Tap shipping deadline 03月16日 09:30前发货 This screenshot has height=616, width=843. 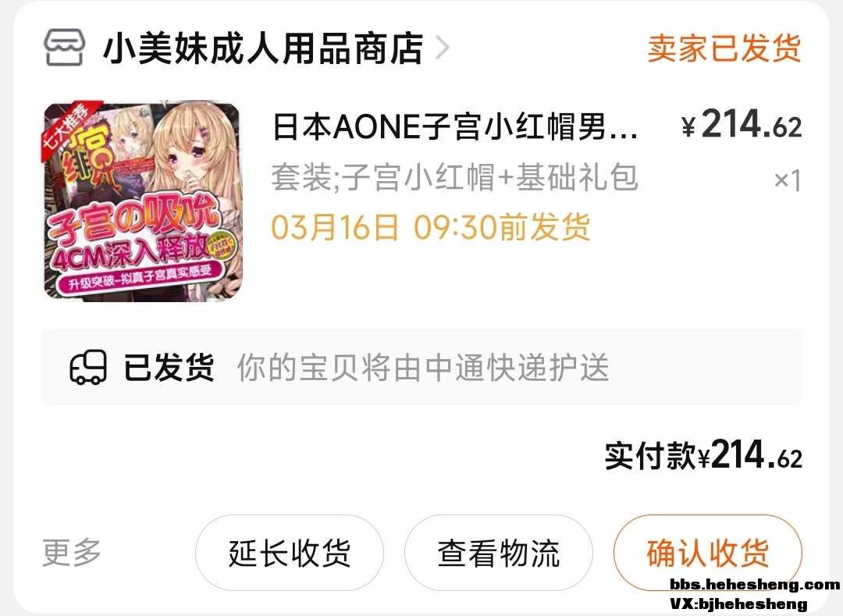click(x=431, y=227)
